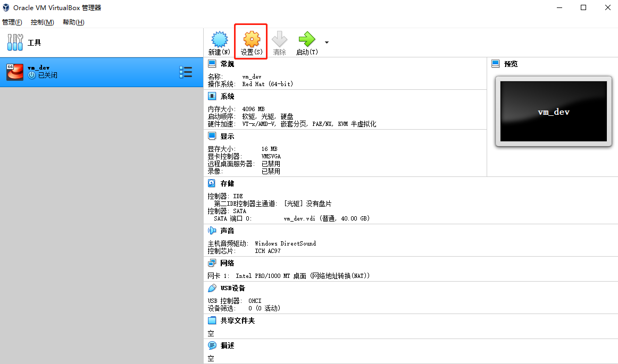Open the Start button dropdown arrow
The width and height of the screenshot is (618, 364).
click(x=327, y=42)
